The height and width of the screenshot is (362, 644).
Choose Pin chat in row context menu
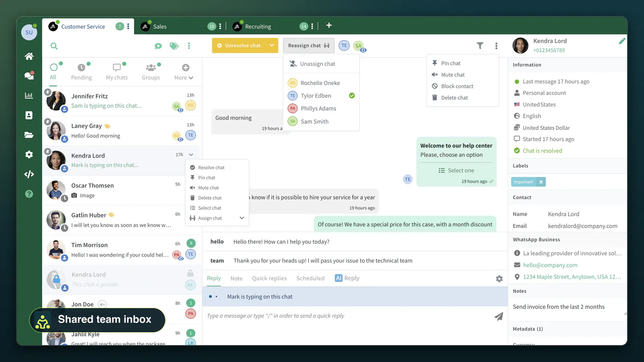217,177
